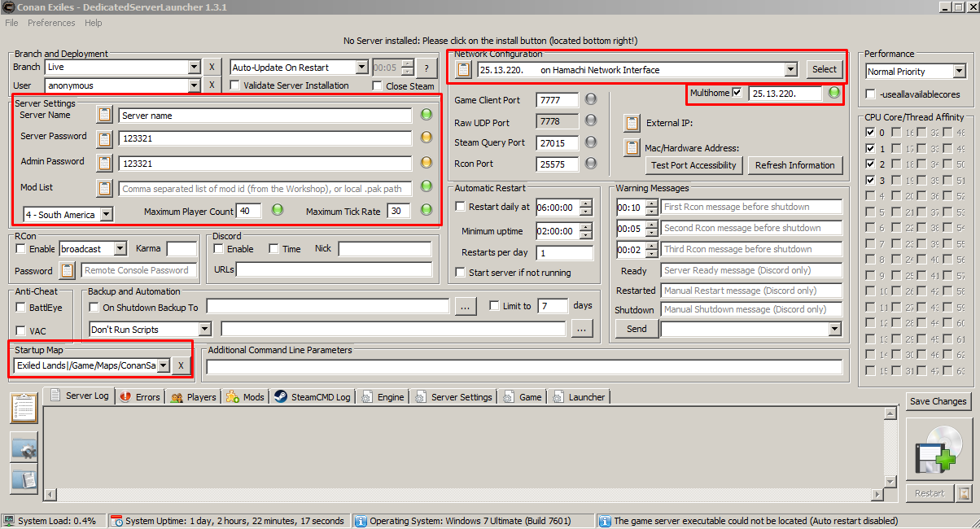This screenshot has height=529, width=980.
Task: Click the clipboard icon beside Admin Password
Action: point(104,163)
